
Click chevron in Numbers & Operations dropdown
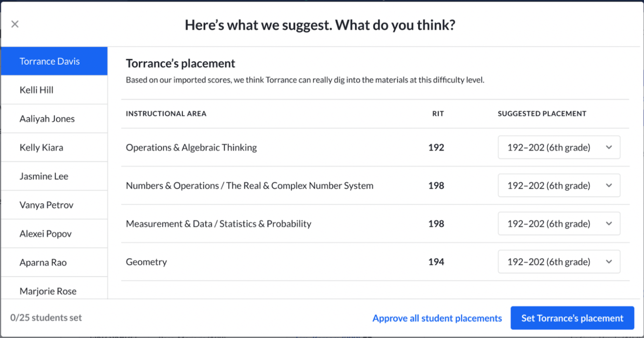coord(609,186)
